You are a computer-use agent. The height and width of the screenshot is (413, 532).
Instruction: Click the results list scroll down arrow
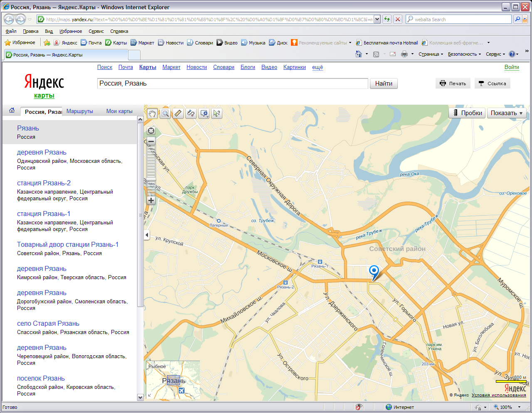[140, 397]
